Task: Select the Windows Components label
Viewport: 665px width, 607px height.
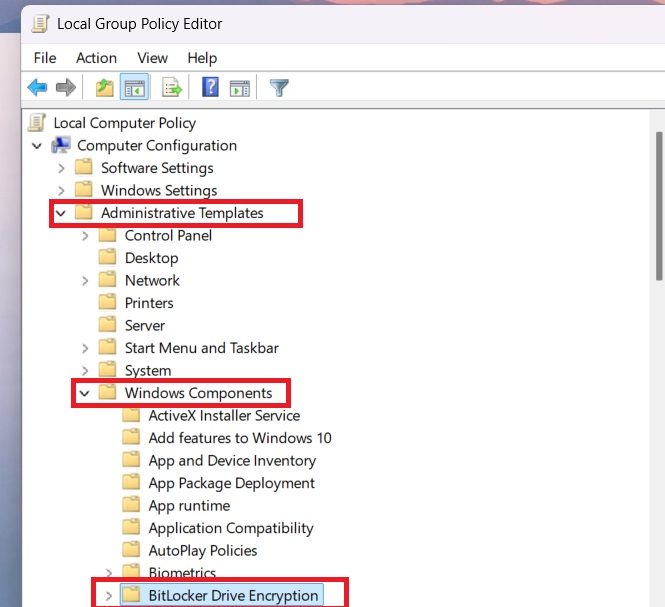Action: pyautogui.click(x=198, y=393)
